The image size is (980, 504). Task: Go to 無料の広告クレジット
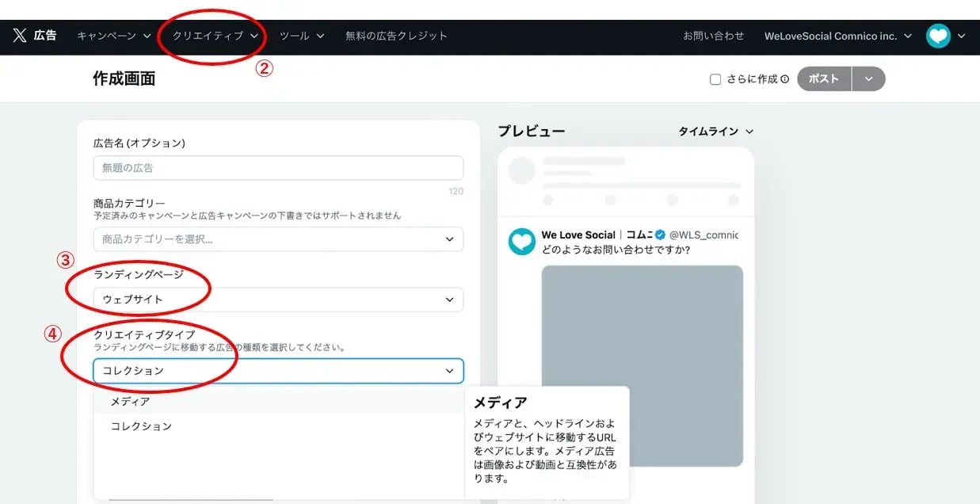(397, 36)
